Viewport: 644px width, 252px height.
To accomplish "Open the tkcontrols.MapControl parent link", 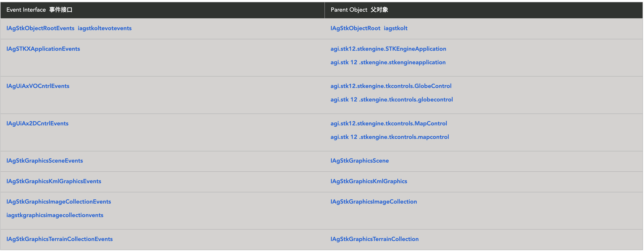I will coord(388,124).
